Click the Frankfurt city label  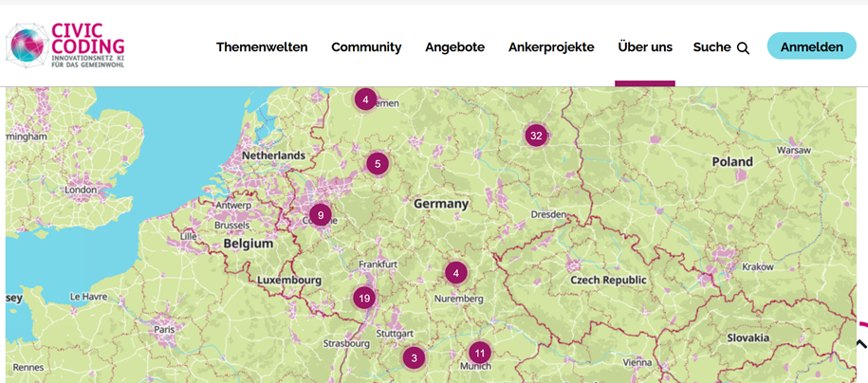pyautogui.click(x=379, y=264)
